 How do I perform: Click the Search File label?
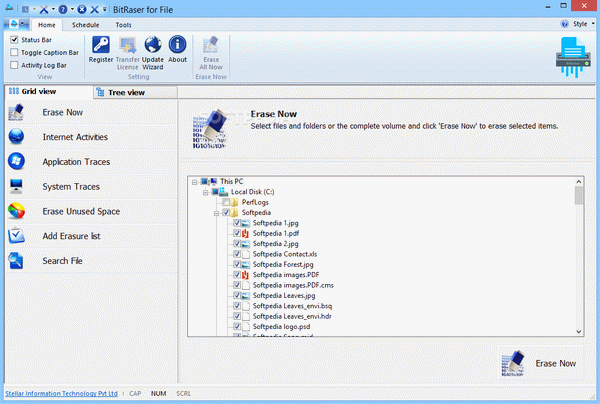tap(62, 261)
